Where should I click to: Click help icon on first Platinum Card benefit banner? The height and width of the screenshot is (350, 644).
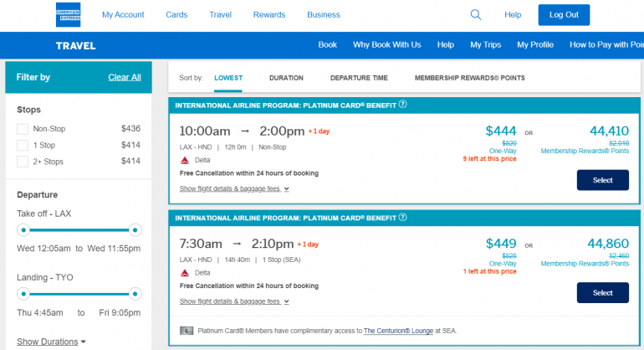click(403, 105)
